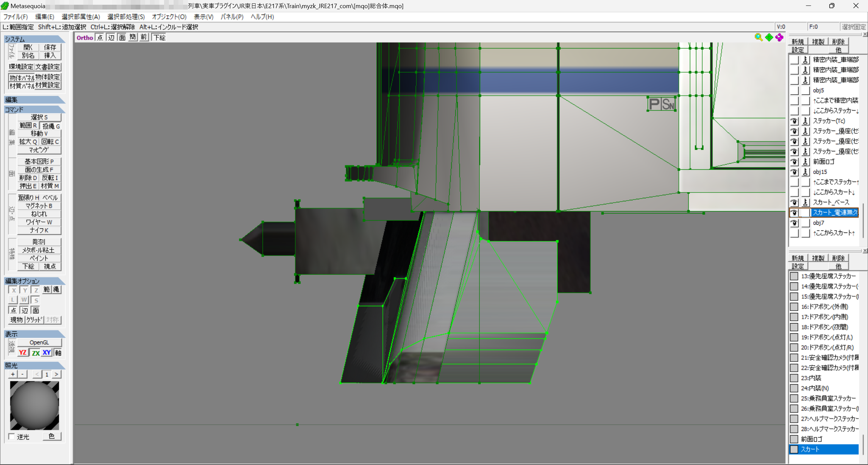
Task: Click the 保存 save button
Action: point(50,47)
